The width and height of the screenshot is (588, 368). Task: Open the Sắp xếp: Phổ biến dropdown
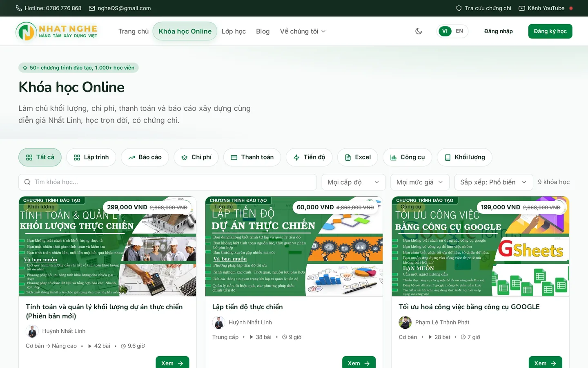(494, 182)
